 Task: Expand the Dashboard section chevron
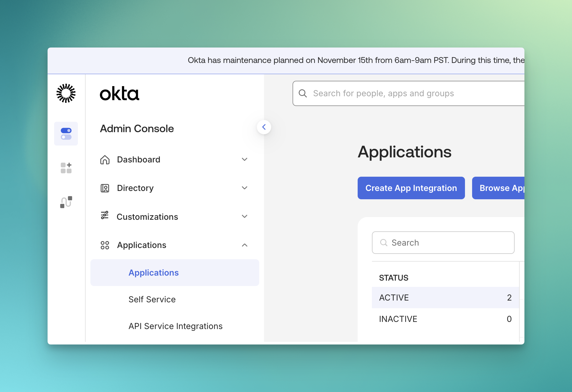244,159
